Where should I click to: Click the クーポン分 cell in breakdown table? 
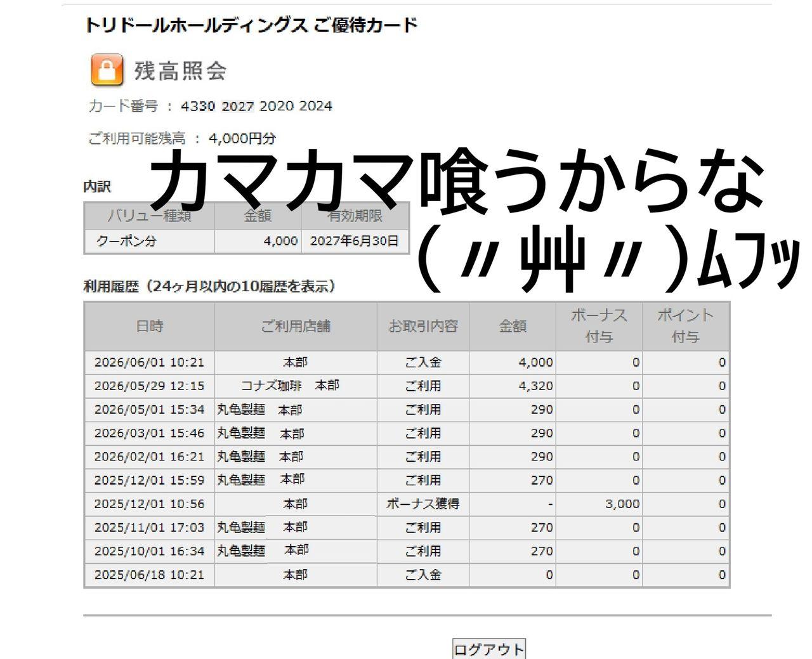150,241
